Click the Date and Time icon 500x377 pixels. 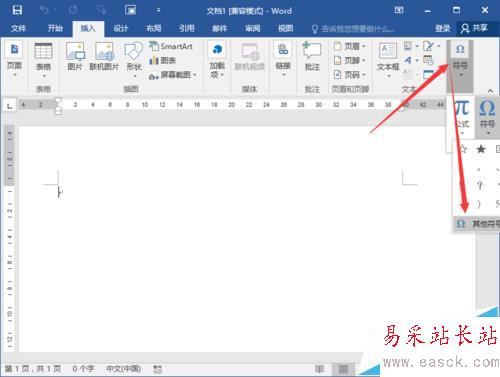(428, 60)
